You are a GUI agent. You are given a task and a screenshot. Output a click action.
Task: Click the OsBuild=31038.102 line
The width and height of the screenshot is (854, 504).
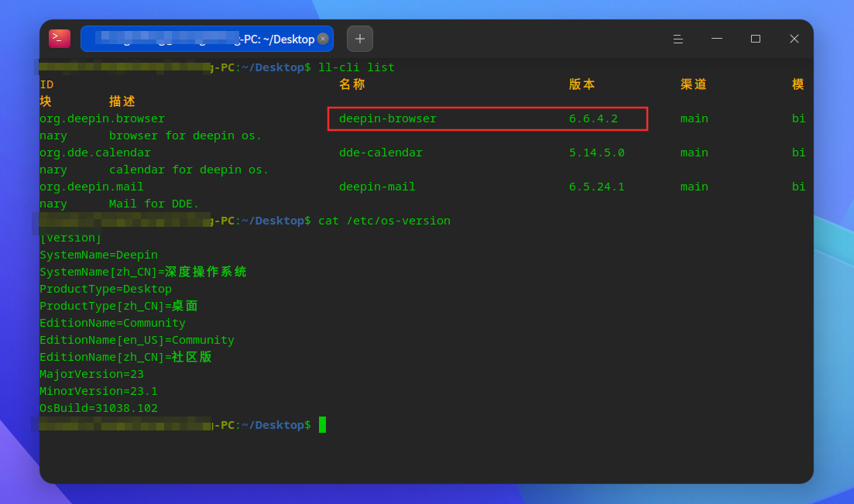coord(98,408)
